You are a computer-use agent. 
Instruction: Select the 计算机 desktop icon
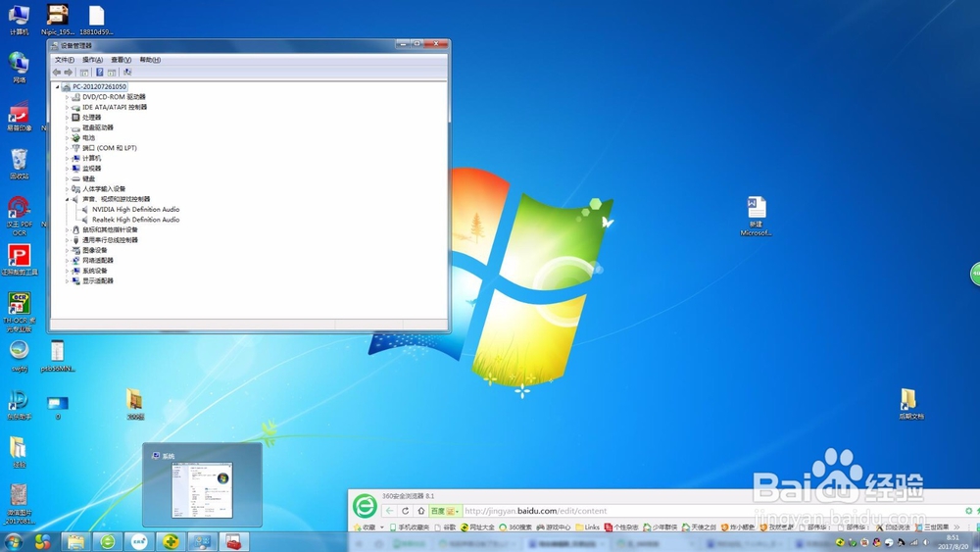coord(19,20)
